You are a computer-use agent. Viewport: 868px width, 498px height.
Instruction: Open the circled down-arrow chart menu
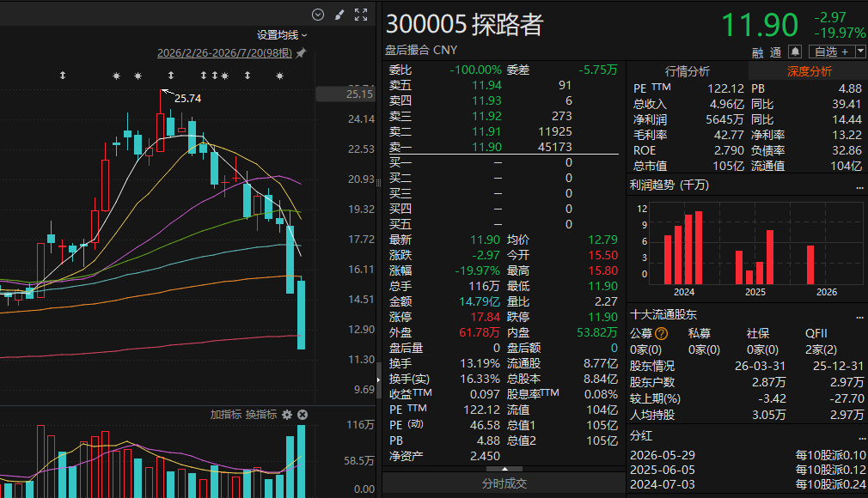[318, 15]
